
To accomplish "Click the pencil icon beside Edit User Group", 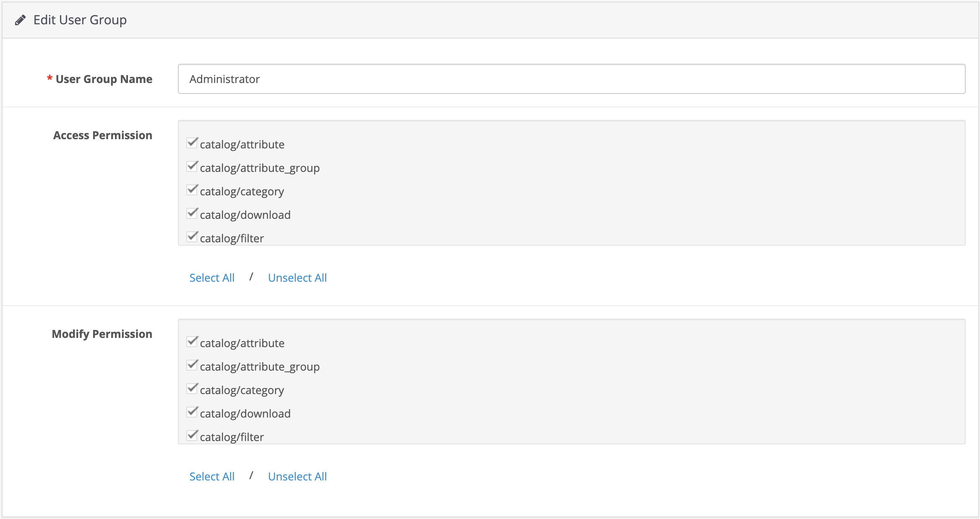I will click(x=20, y=20).
